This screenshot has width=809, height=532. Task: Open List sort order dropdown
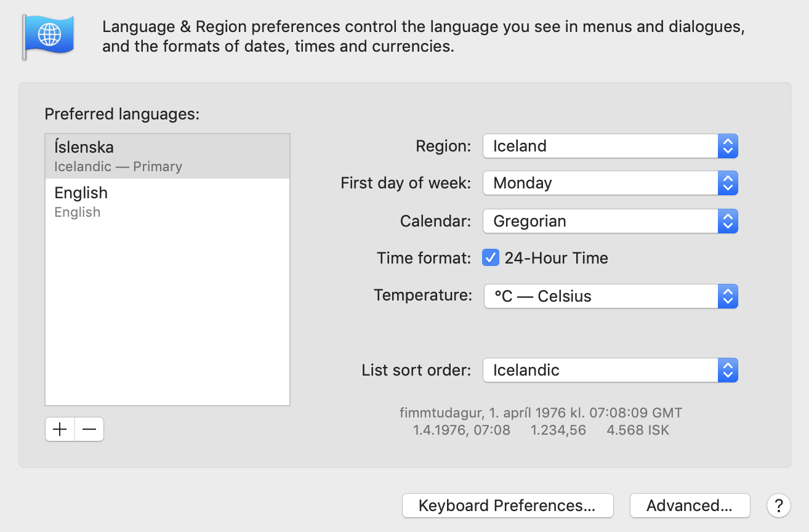pyautogui.click(x=610, y=370)
